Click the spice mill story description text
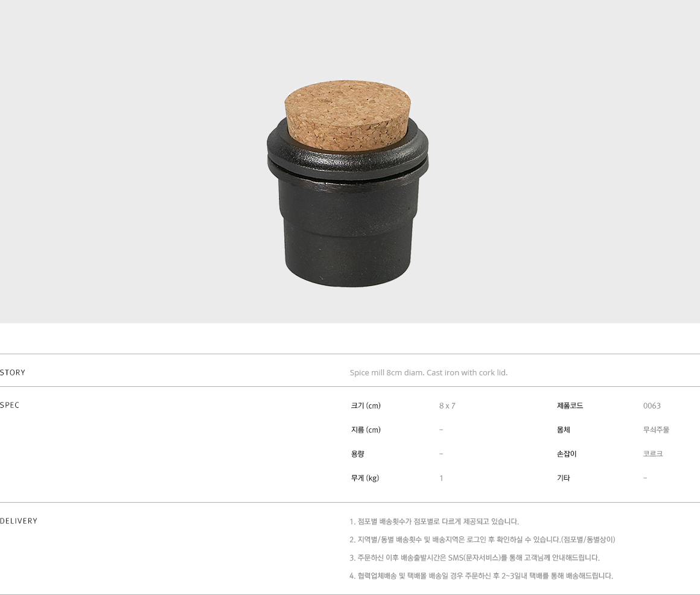 pyautogui.click(x=428, y=372)
